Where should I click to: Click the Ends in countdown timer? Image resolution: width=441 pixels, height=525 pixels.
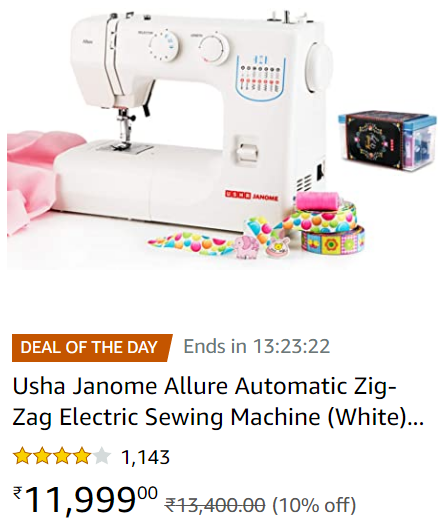tap(257, 346)
